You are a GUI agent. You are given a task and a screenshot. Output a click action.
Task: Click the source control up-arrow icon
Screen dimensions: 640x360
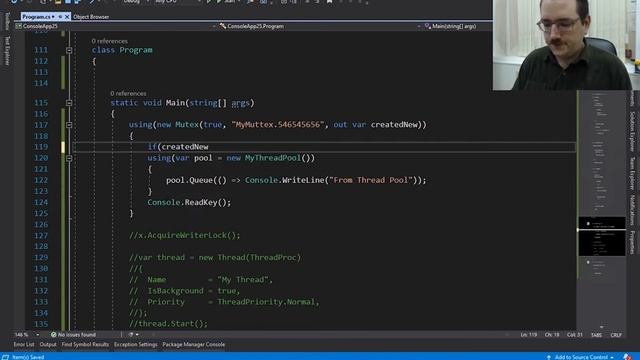coord(549,357)
